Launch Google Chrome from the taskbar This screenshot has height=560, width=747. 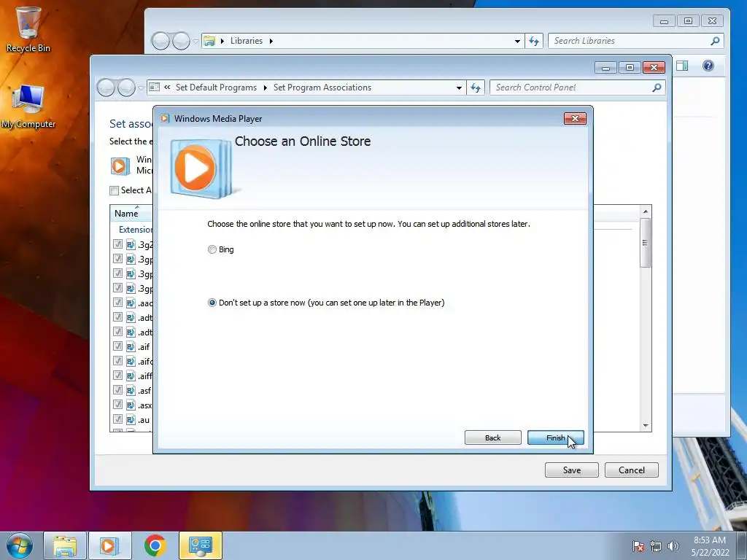coord(155,545)
